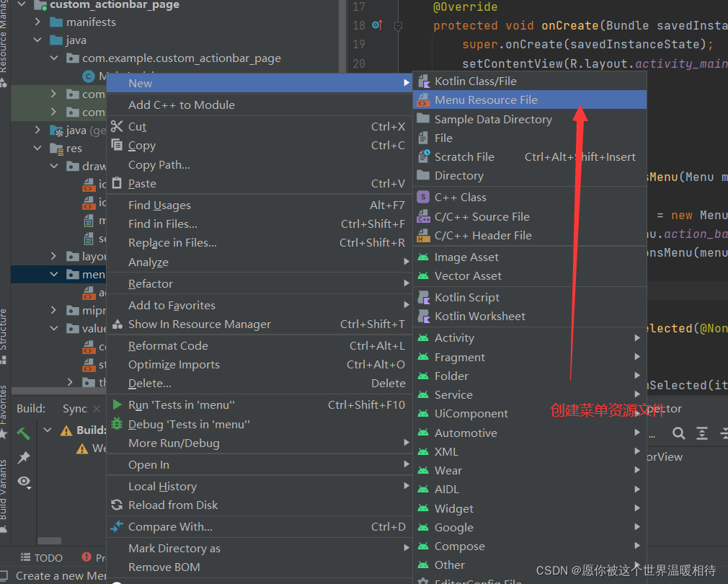728x584 pixels.
Task: Select Delete... in context menu
Action: point(259,384)
